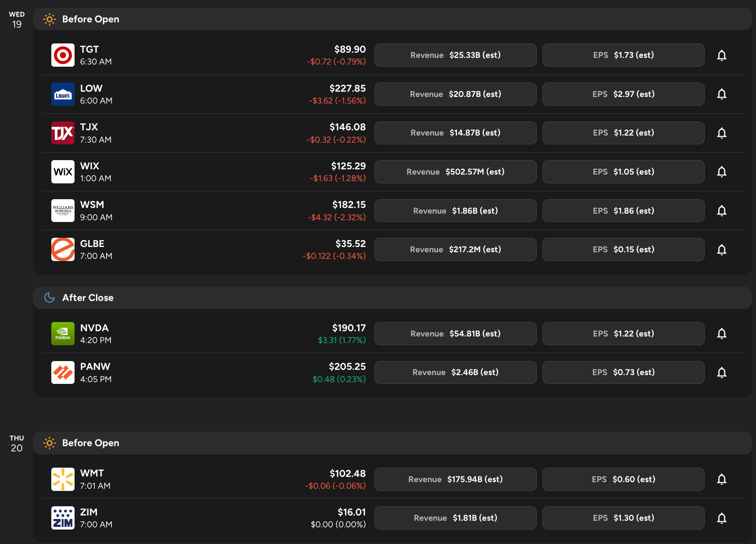Screen dimensions: 756x544
Task: Open TGT EPS estimate $1.73
Action: pyautogui.click(x=623, y=55)
